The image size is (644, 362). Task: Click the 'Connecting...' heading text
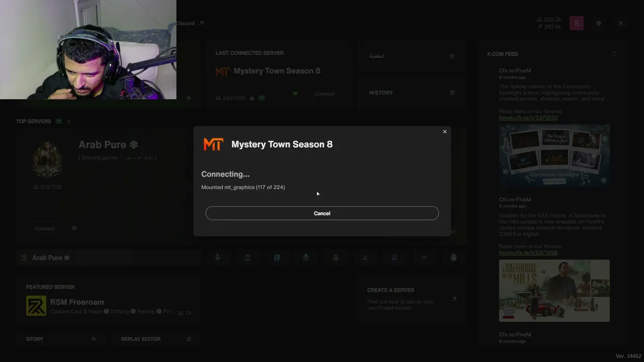(x=225, y=174)
